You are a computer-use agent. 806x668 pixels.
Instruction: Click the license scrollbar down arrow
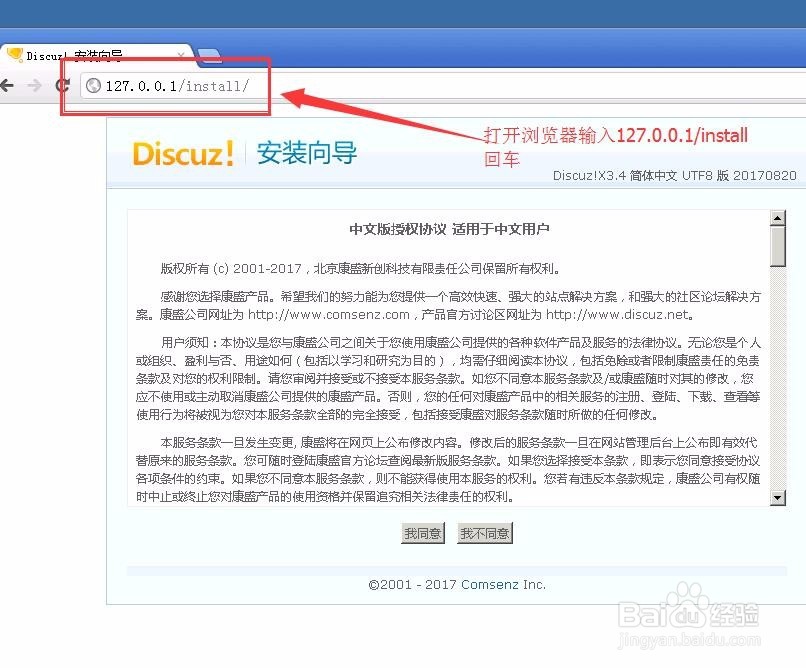click(778, 497)
